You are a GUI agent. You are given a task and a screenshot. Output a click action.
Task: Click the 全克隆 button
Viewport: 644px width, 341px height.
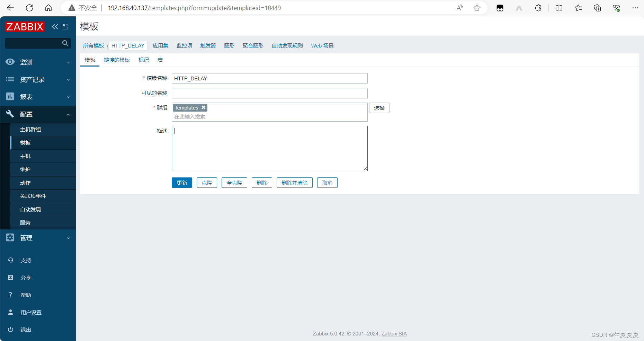234,183
